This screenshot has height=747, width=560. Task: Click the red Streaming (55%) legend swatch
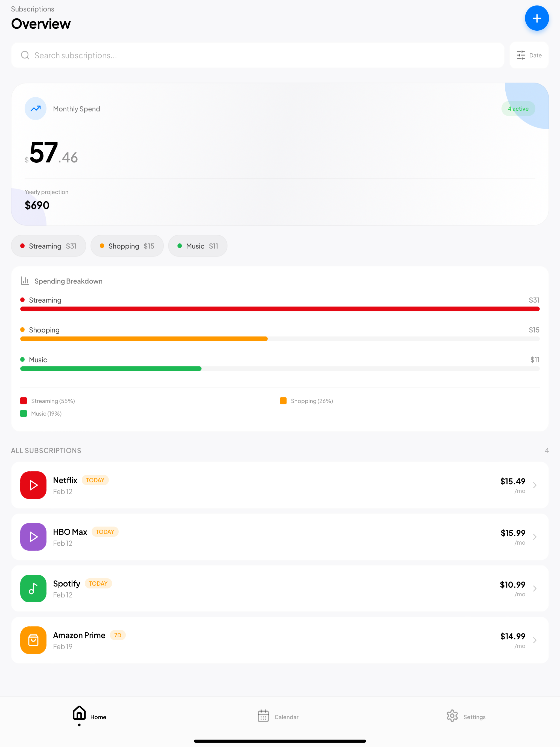pos(24,401)
